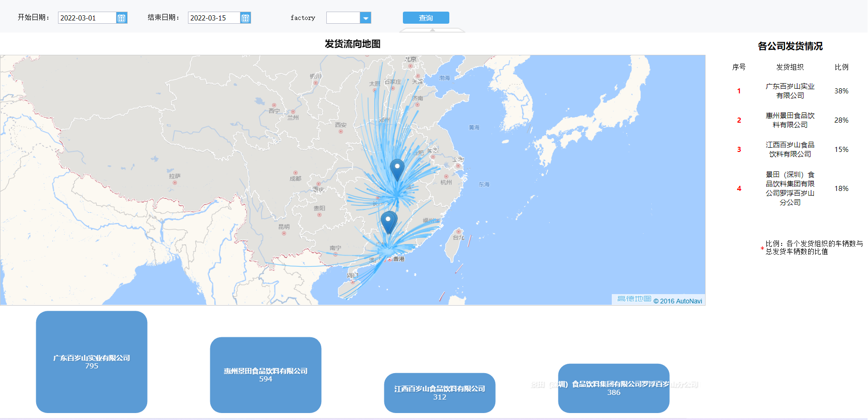
Task: Select the 惠州景田食品饮料有限公司 594 card
Action: click(x=266, y=375)
